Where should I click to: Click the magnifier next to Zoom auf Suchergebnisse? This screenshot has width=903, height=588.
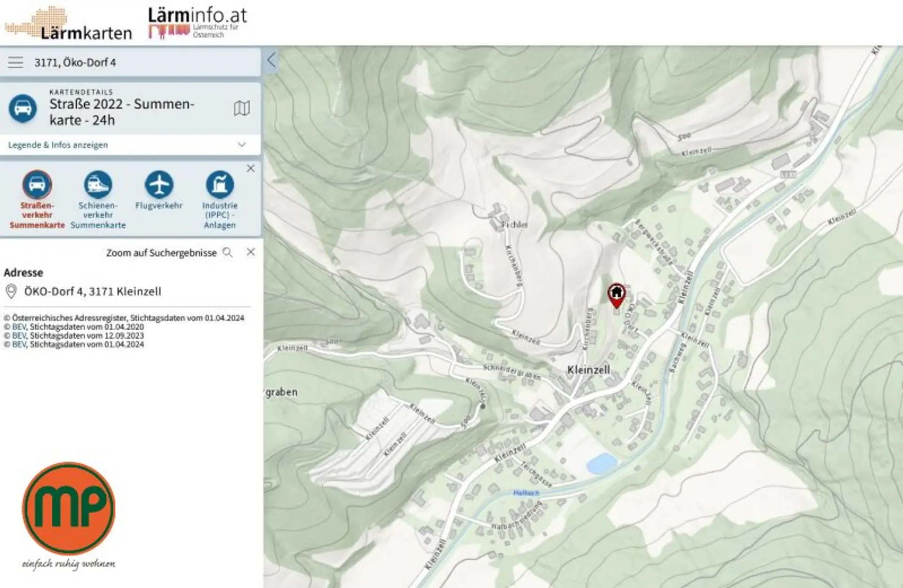228,253
